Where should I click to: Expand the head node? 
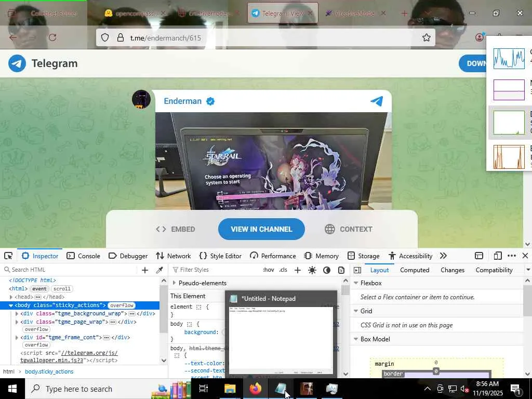(11, 297)
